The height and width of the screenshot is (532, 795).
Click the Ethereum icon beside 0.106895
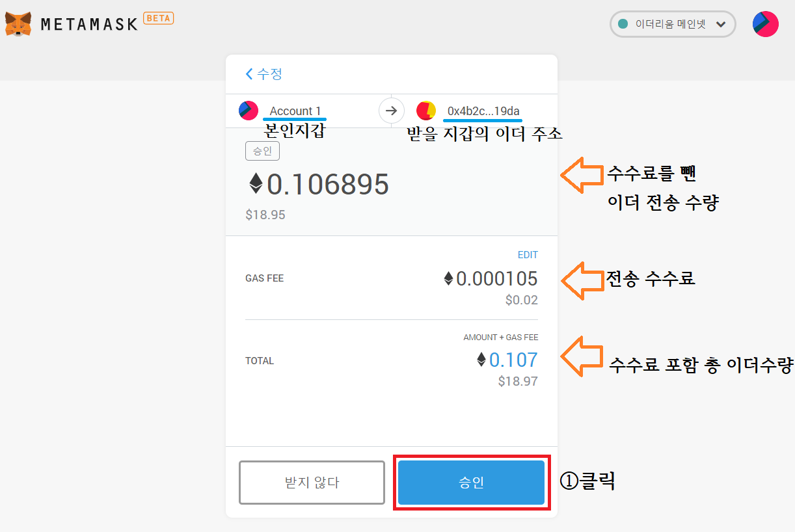256,184
